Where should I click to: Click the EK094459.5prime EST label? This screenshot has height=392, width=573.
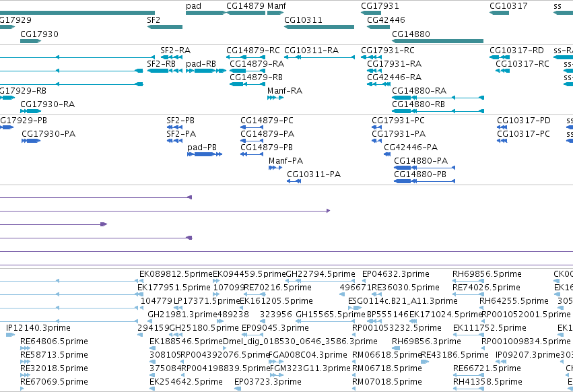pos(249,274)
